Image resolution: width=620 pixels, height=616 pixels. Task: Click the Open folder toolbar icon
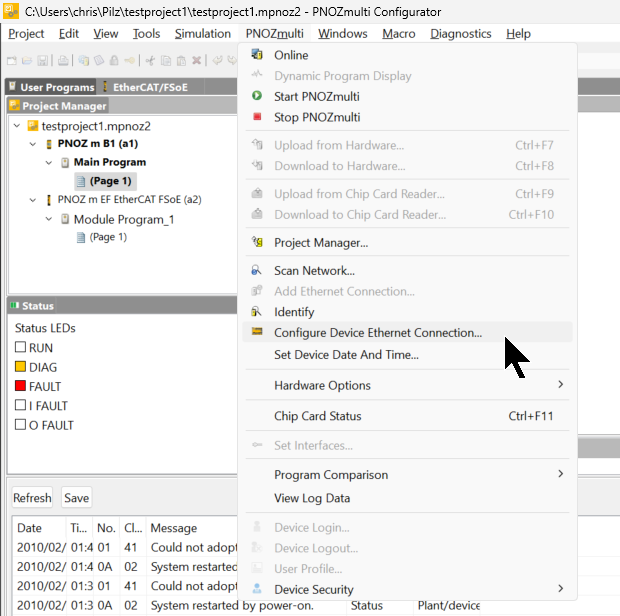pos(27,60)
